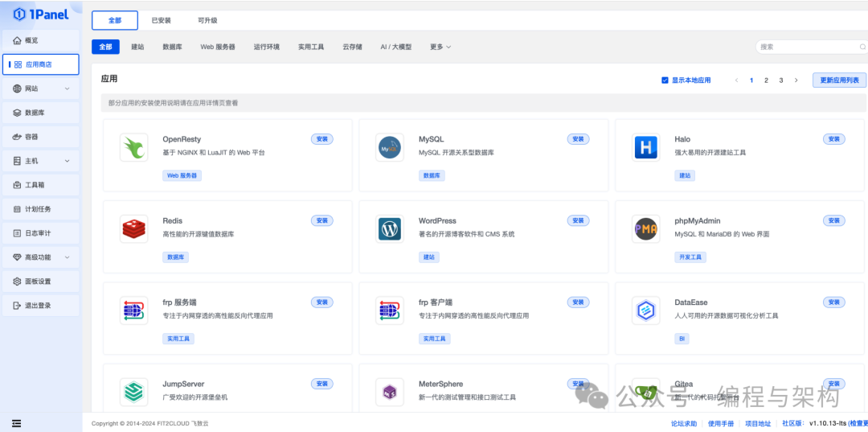Screen dimensions: 868x432
Task: Click the 数据库 layers icon
Action: tap(17, 113)
